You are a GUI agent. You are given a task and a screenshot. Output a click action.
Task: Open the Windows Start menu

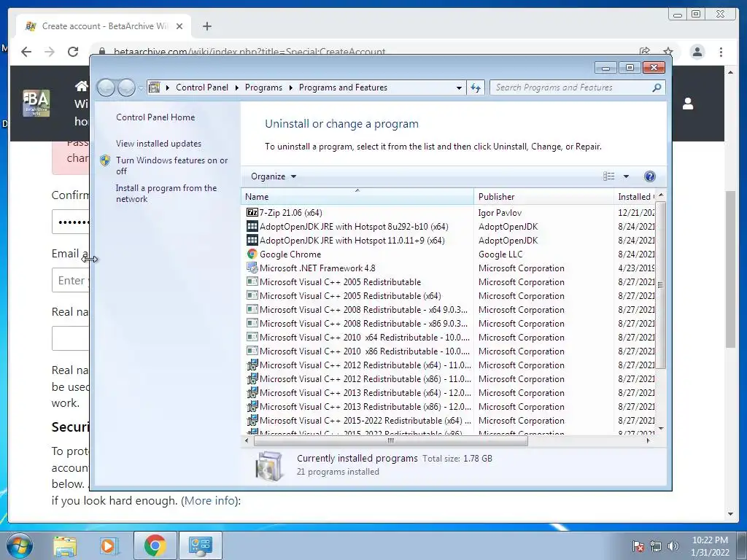(x=20, y=545)
